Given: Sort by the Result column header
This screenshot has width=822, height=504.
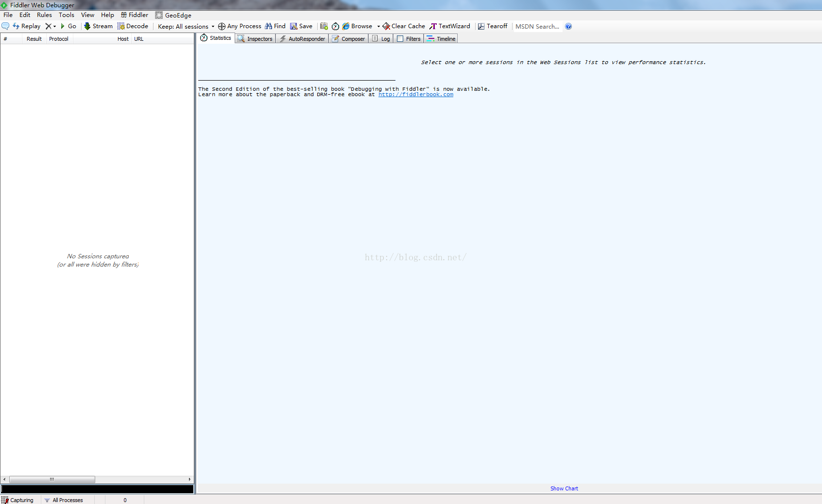Looking at the screenshot, I should pos(34,39).
